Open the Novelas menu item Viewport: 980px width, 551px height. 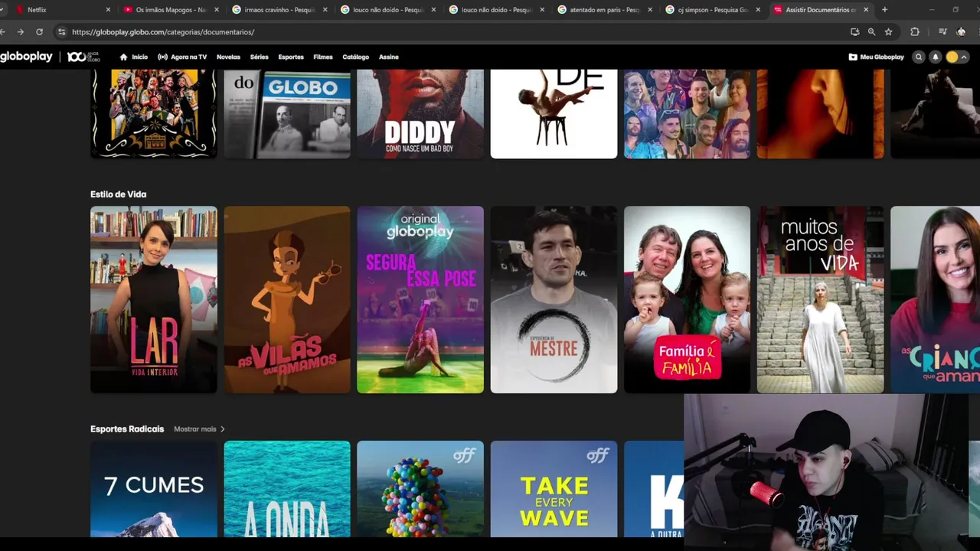228,57
